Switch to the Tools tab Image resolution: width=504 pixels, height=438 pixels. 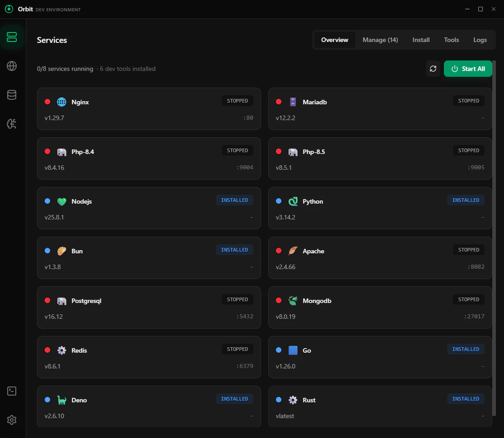coord(451,40)
